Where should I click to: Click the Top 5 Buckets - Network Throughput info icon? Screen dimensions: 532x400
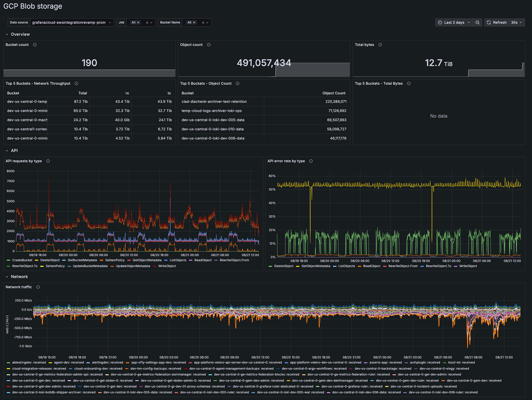[76, 83]
